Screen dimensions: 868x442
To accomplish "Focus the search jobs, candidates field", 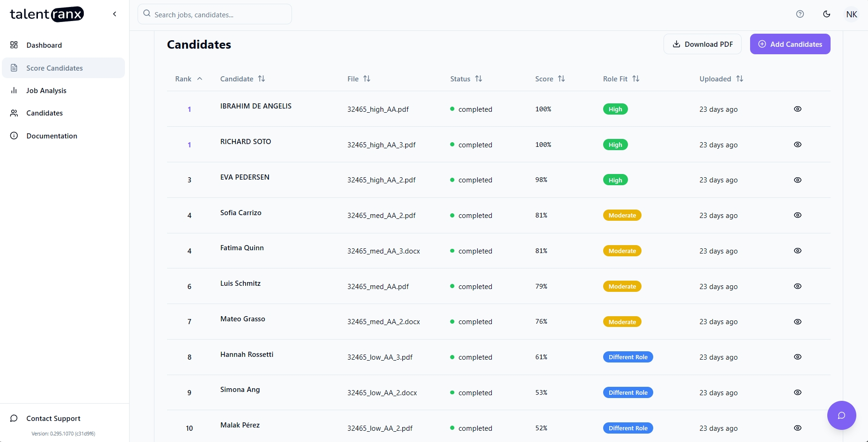I will click(x=215, y=14).
